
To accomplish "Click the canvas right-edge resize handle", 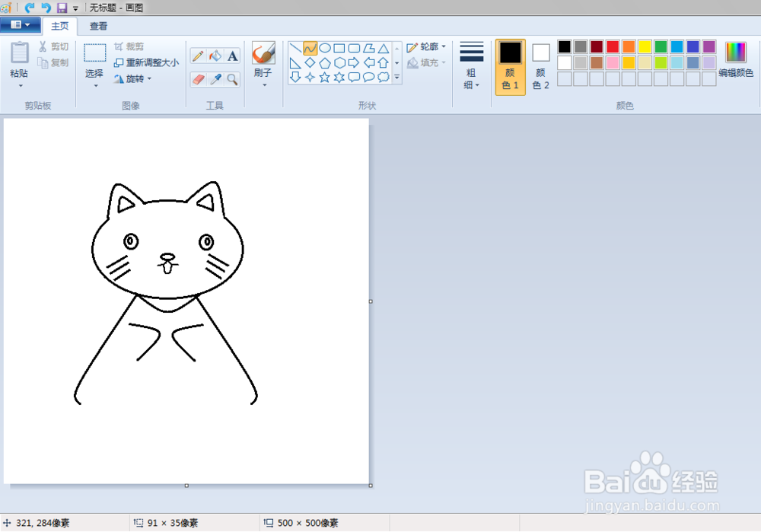I will (371, 301).
